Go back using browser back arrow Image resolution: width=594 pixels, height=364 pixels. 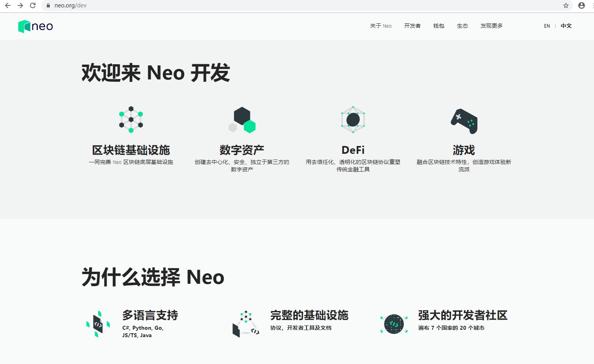pyautogui.click(x=8, y=5)
